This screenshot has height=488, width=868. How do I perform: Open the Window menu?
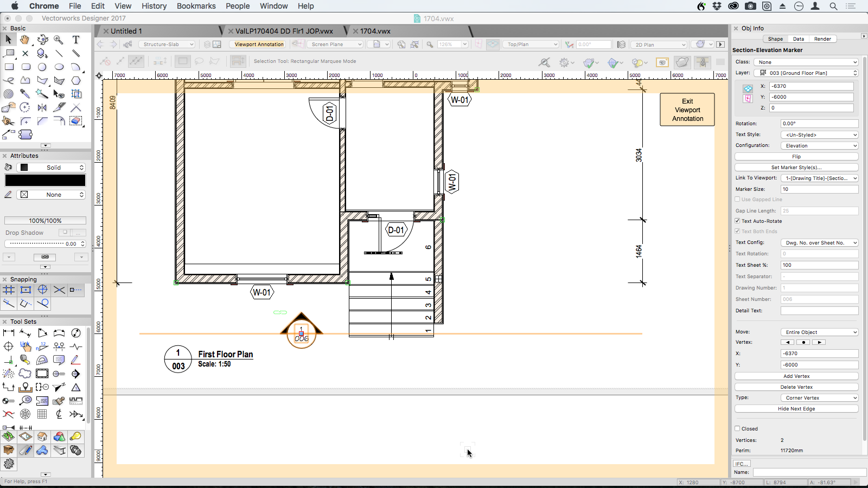(274, 6)
